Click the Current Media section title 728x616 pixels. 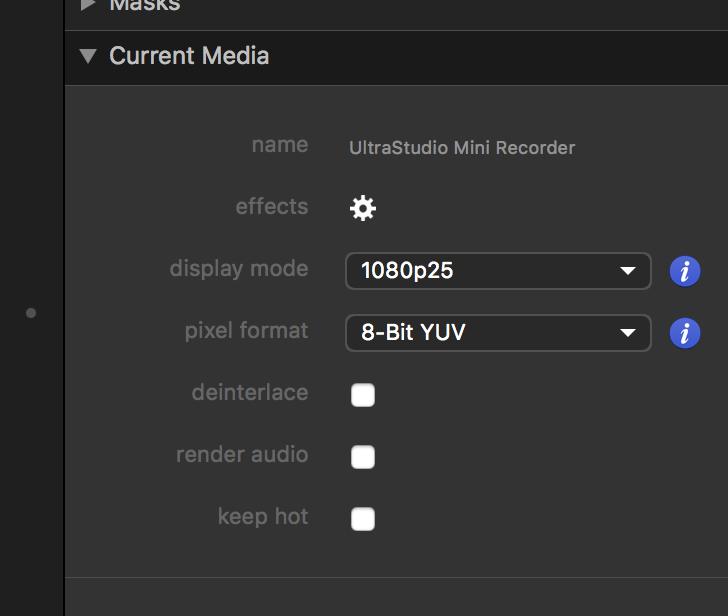[x=189, y=56]
